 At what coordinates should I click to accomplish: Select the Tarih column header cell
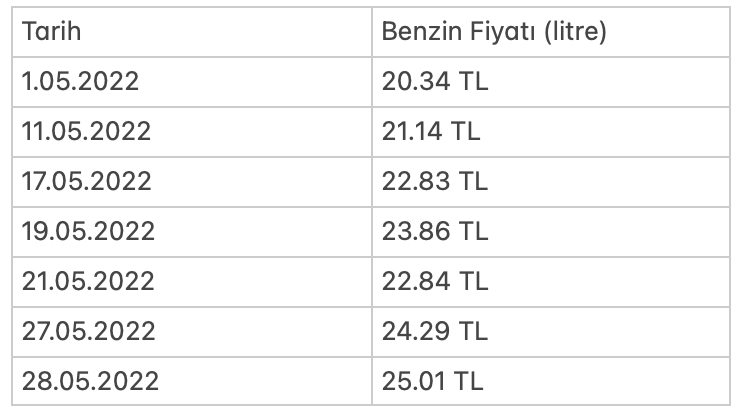click(192, 32)
